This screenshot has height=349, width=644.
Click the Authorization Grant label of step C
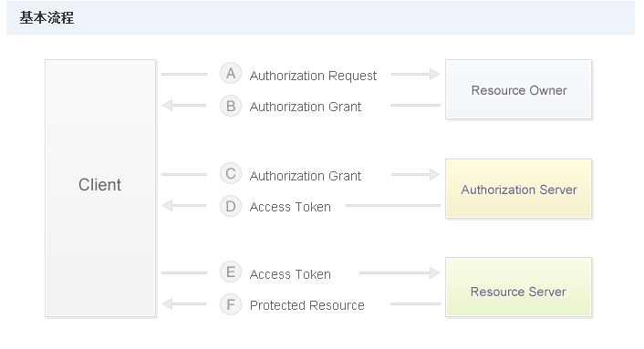tap(306, 177)
